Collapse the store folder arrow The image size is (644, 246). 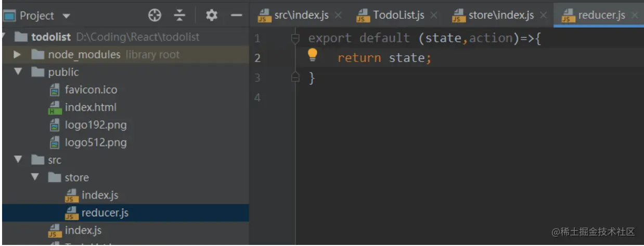pos(34,177)
